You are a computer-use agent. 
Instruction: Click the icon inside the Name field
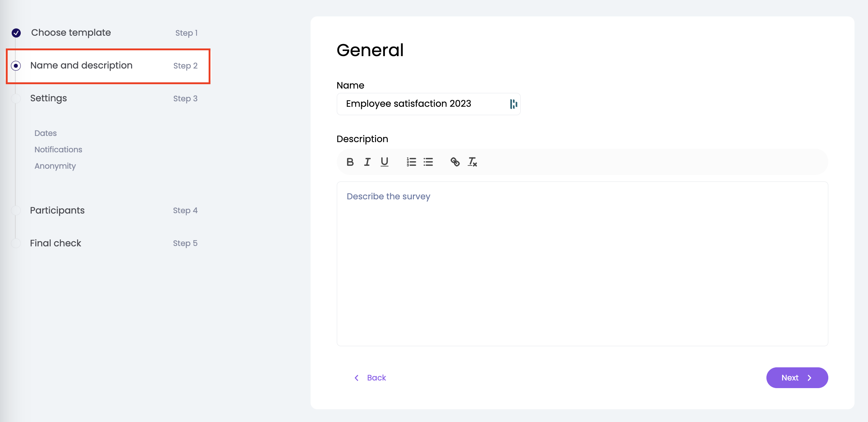pos(513,104)
